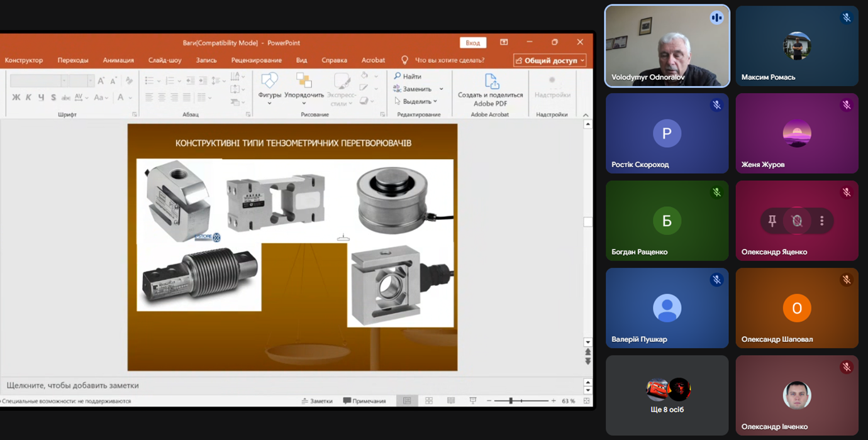Open the Фигуры shapes gallery
868x440 pixels.
(x=269, y=85)
